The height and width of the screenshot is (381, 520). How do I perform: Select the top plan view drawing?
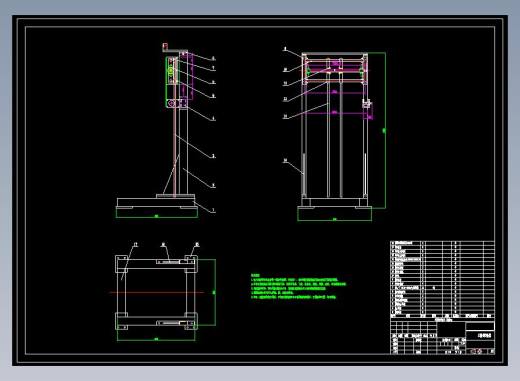coord(163,292)
